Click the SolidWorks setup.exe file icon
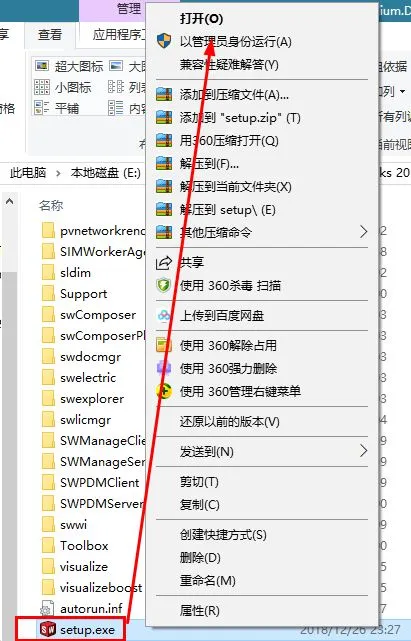Image resolution: width=411 pixels, height=641 pixels. click(x=48, y=629)
